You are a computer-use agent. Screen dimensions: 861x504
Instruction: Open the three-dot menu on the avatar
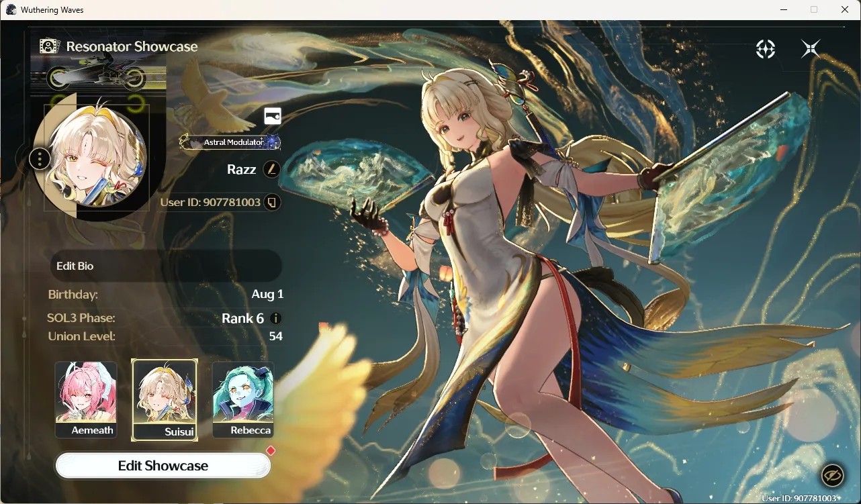coord(40,159)
